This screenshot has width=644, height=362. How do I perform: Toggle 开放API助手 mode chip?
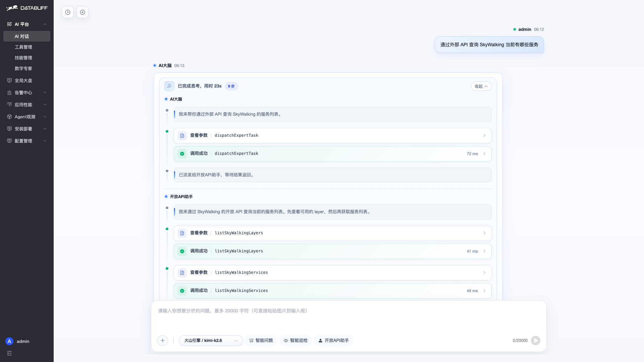coord(333,341)
